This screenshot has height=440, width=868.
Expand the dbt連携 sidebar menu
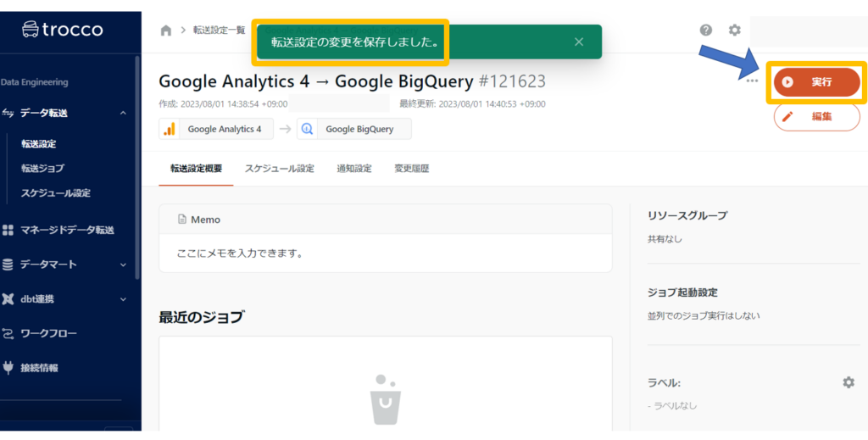point(123,299)
